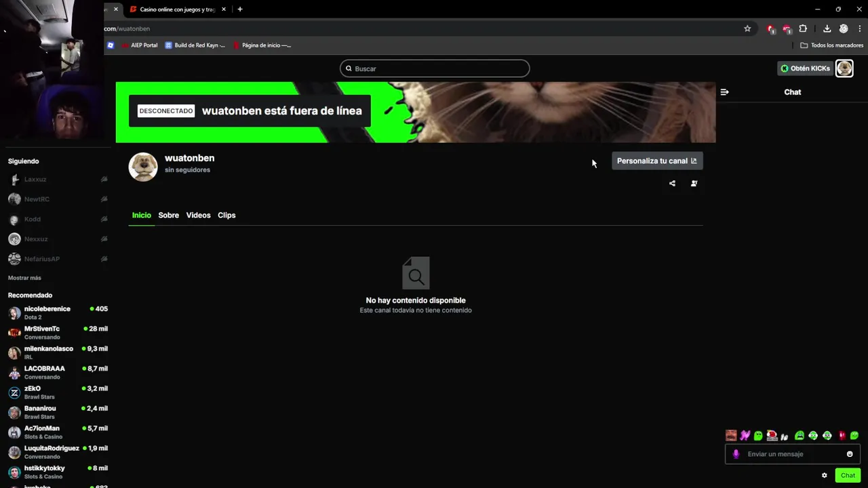Screen dimensions: 868x488
Task: Switch to the Inicio tab
Action: point(141,215)
